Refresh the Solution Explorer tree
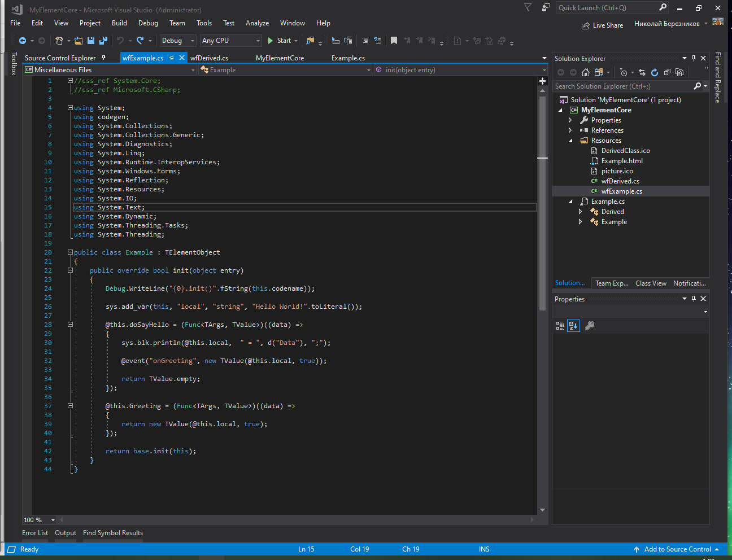The width and height of the screenshot is (732, 560). pyautogui.click(x=655, y=72)
